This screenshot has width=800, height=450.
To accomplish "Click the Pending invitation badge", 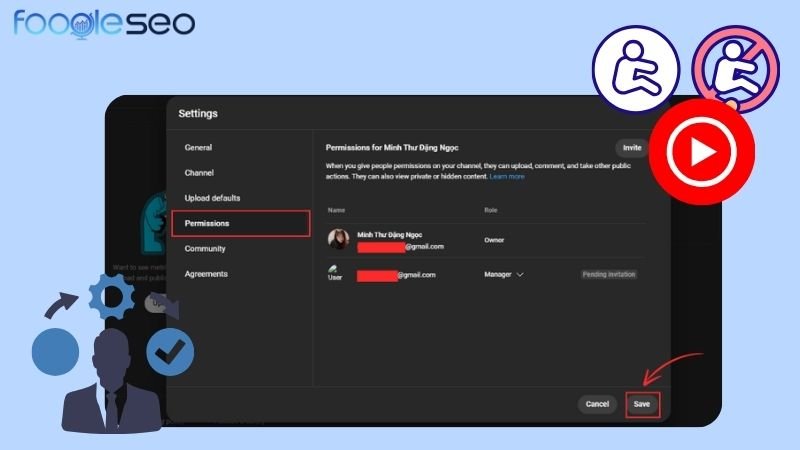I will pyautogui.click(x=609, y=274).
